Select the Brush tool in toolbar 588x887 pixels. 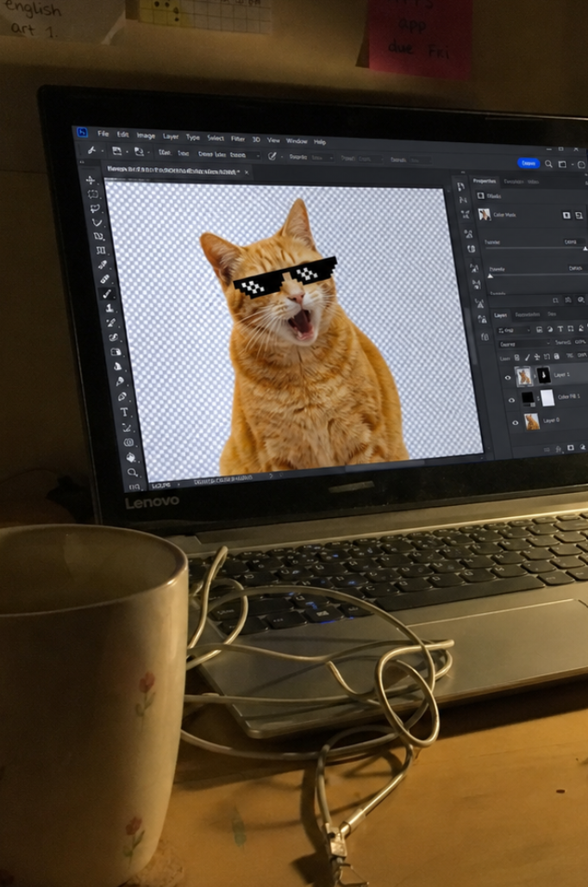point(107,293)
